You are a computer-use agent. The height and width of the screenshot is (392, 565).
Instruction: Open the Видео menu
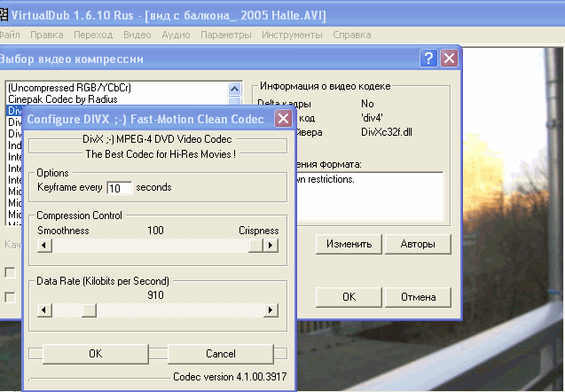137,35
